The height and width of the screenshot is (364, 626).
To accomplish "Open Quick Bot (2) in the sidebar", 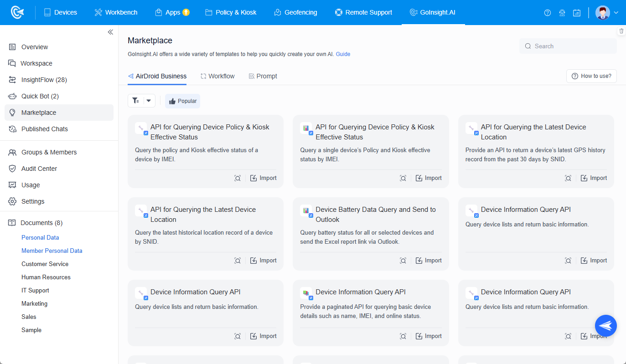I will (59, 96).
